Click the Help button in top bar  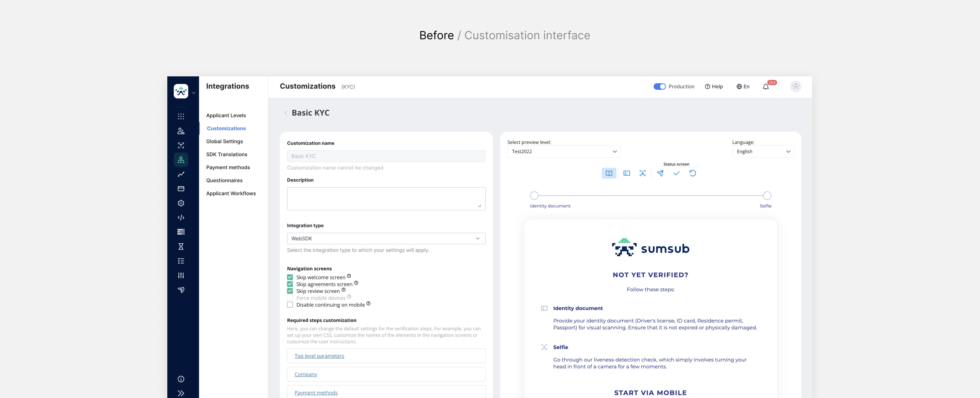pos(714,86)
